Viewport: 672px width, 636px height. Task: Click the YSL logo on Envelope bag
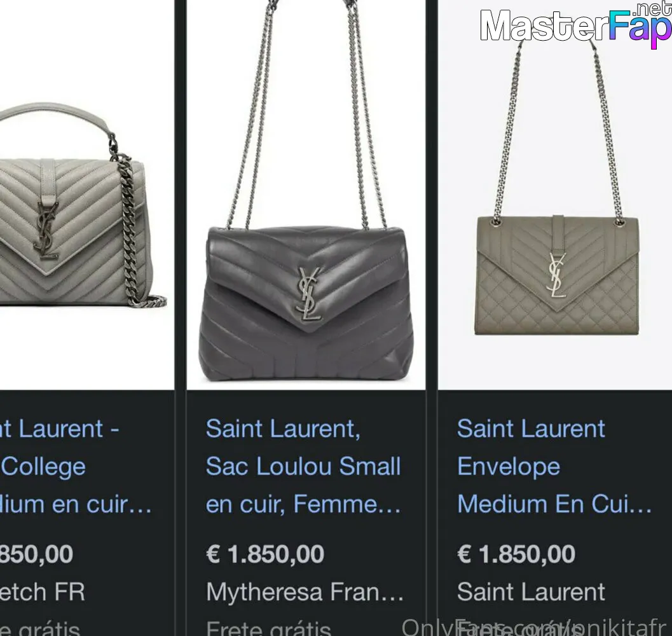[557, 275]
